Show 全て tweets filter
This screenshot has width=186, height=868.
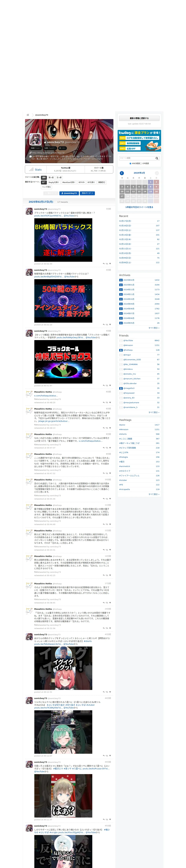(x=44, y=182)
